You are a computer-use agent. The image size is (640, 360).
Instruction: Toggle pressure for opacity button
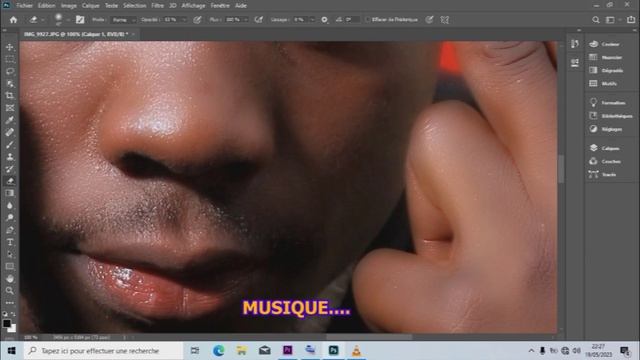click(x=197, y=20)
